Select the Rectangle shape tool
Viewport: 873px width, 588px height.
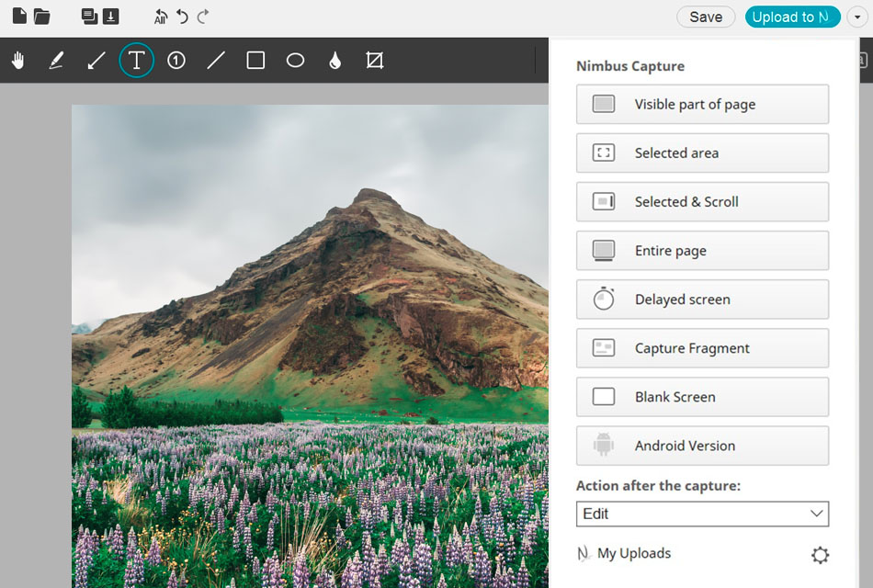255,60
